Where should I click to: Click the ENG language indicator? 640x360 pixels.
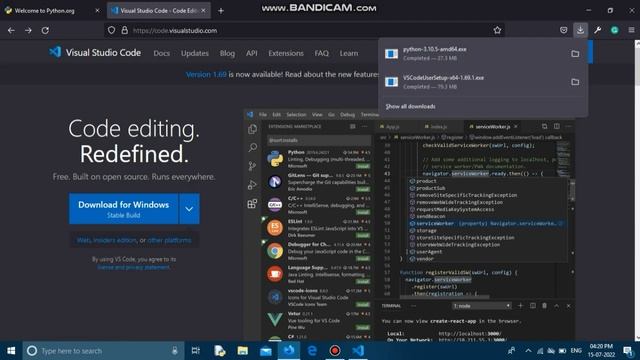tap(576, 351)
